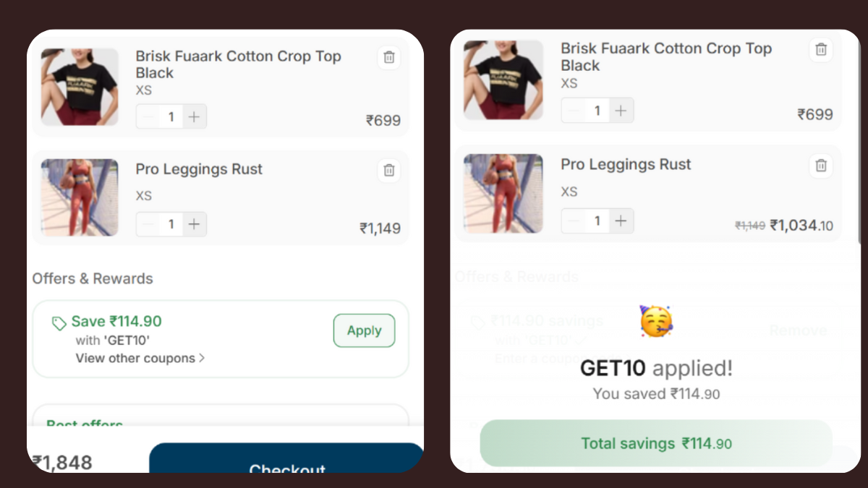The width and height of the screenshot is (868, 488).
Task: Remove Pro Leggings Rust using trash icon
Action: pyautogui.click(x=388, y=171)
